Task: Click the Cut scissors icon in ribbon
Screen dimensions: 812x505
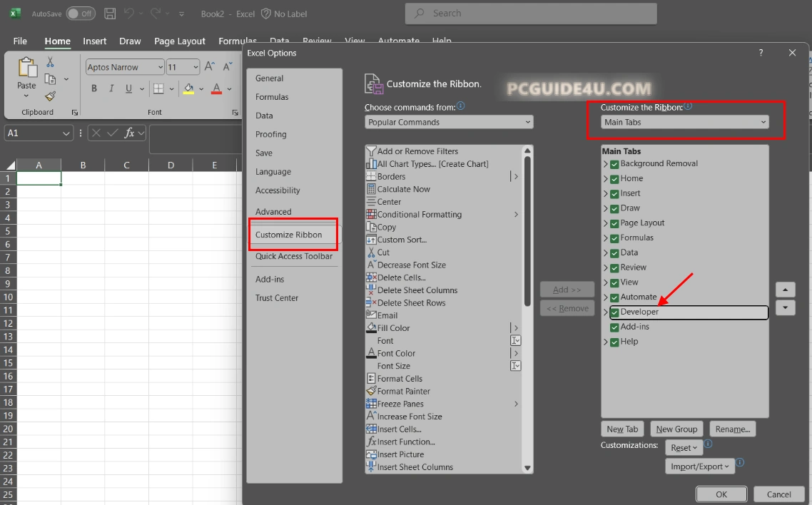Action: (50, 62)
